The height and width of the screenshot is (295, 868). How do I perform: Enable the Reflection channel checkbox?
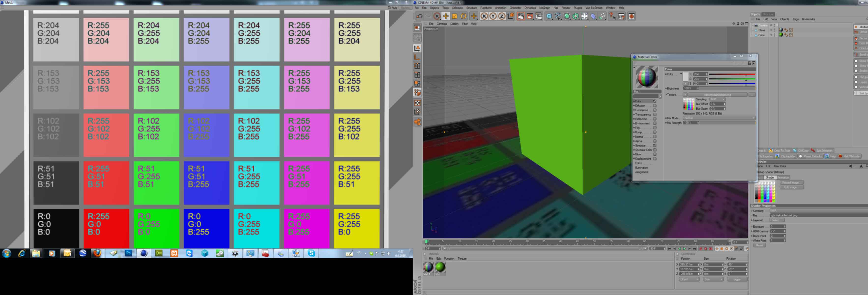point(655,119)
